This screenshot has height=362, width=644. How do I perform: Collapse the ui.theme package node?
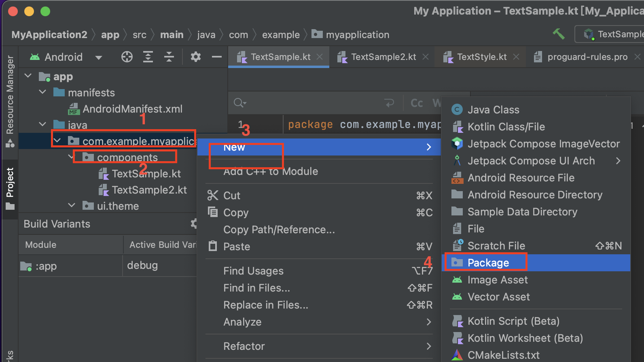click(72, 205)
